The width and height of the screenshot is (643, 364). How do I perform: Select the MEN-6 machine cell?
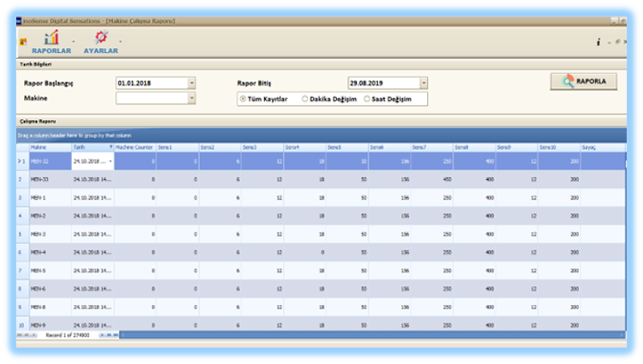click(51, 289)
